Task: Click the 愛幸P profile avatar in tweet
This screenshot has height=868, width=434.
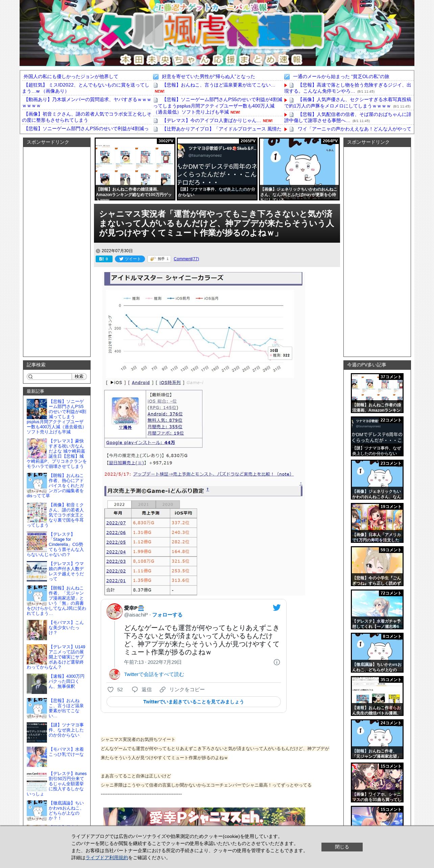Action: point(114,611)
